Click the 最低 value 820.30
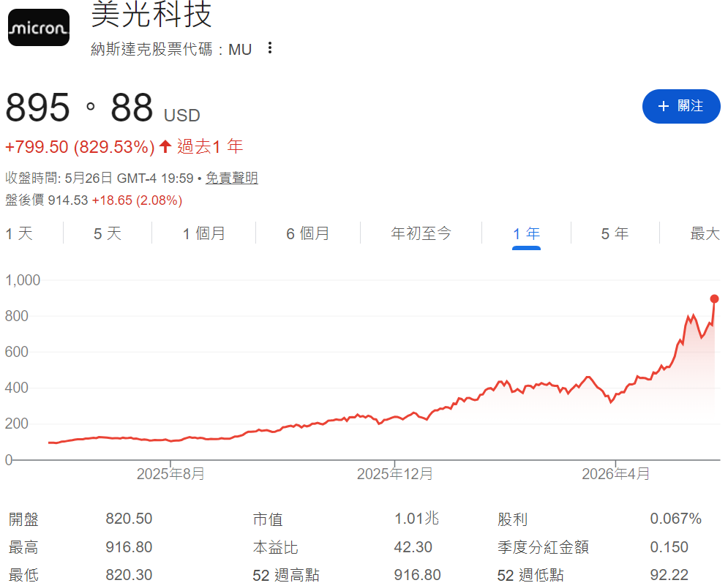Viewport: 728px width, 583px height. (129, 575)
